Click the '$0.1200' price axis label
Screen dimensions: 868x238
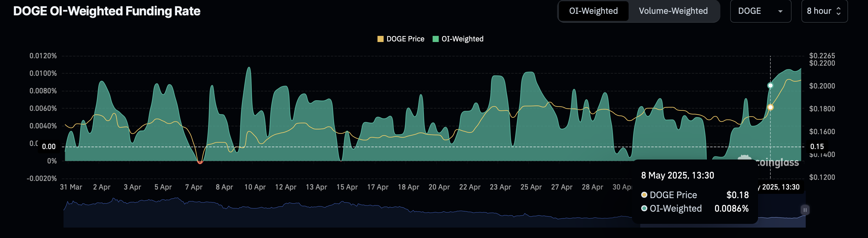822,177
